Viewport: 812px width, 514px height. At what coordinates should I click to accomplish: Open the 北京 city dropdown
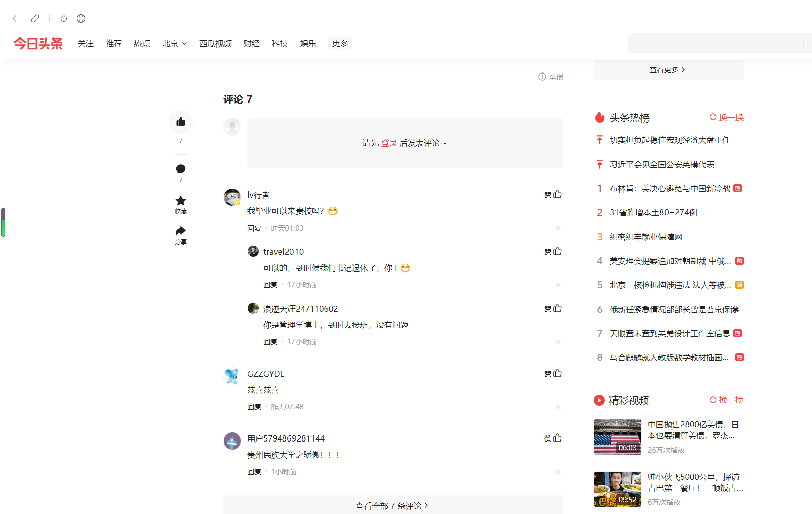(174, 44)
